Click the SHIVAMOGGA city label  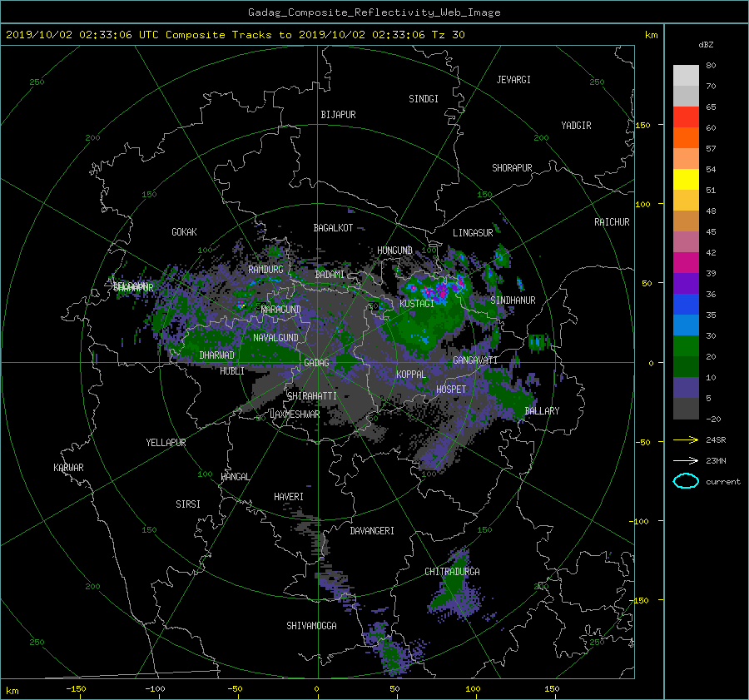click(x=311, y=625)
